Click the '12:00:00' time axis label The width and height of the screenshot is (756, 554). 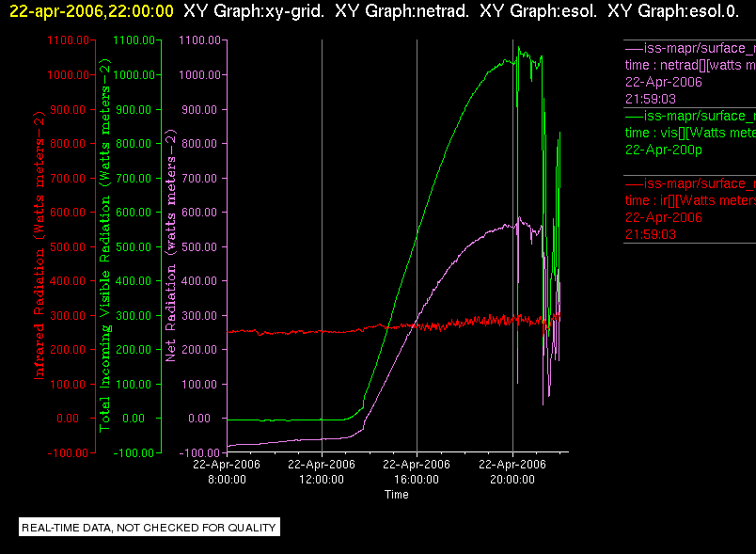click(322, 480)
